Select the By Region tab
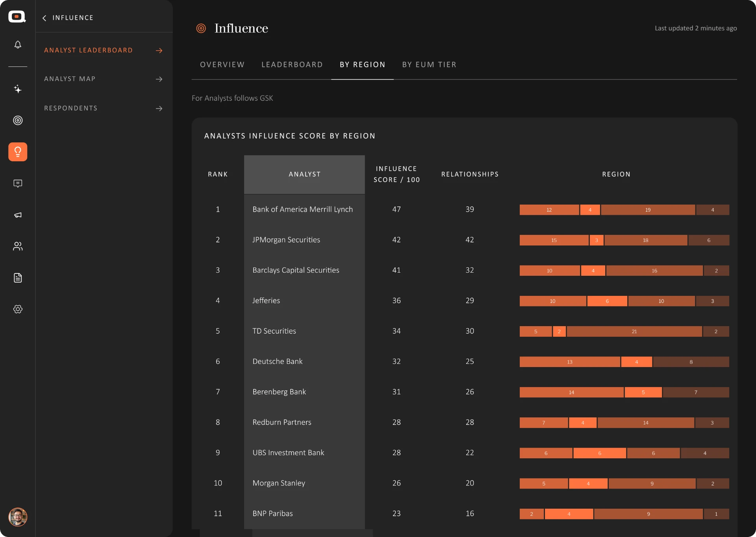This screenshot has height=537, width=756. pos(363,65)
